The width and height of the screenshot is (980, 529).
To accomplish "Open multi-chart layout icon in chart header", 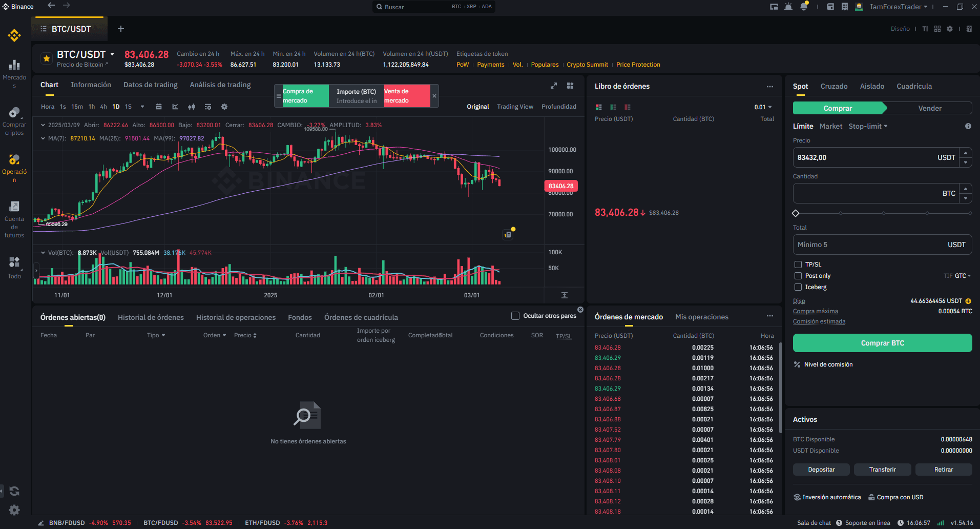I will 570,86.
